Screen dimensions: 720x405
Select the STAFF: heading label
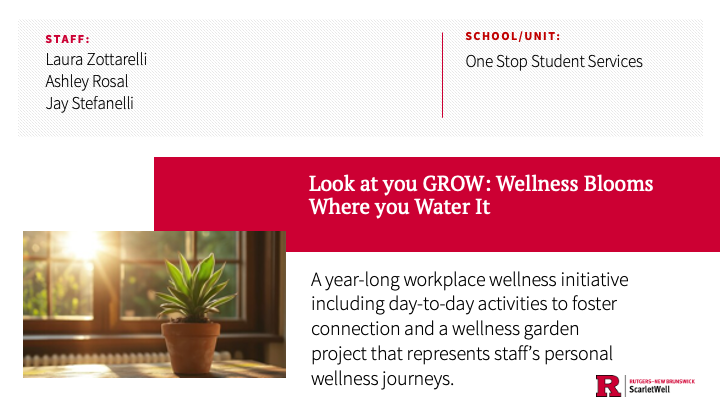click(67, 40)
